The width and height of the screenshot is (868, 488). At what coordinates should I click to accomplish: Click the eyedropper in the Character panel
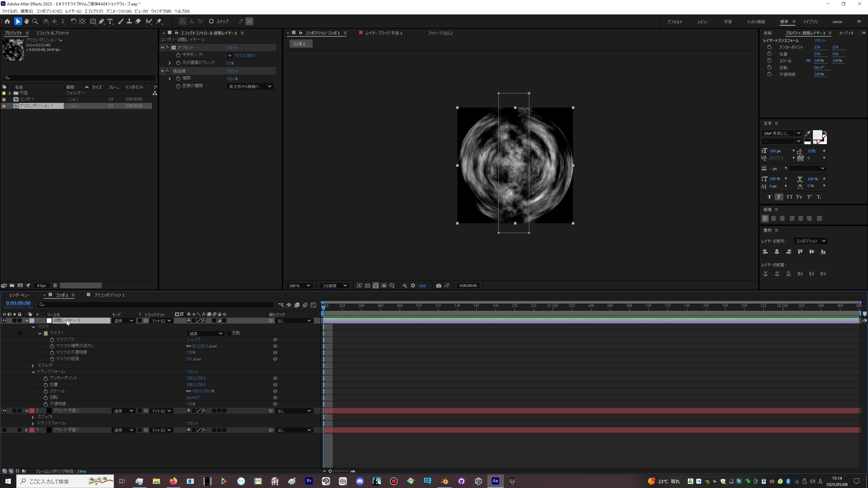click(807, 133)
